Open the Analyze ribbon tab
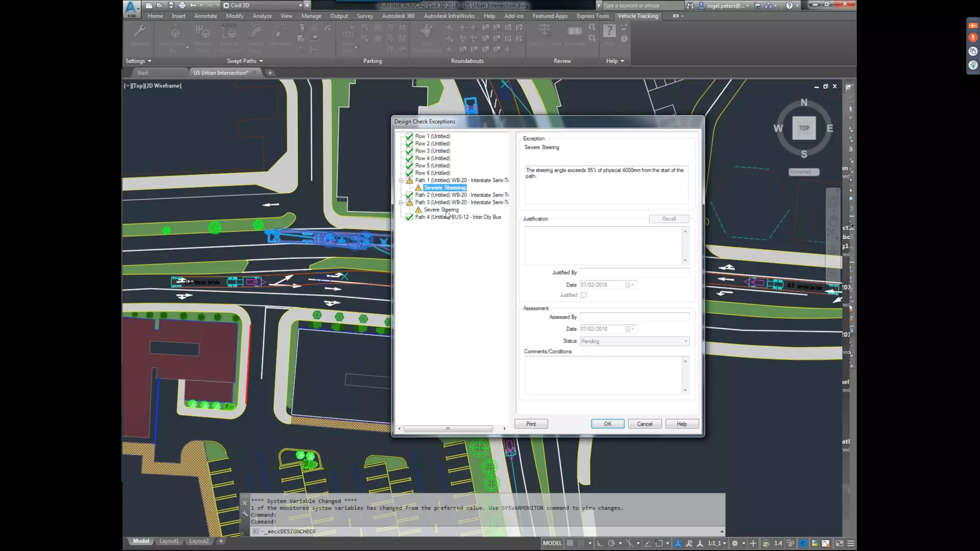This screenshot has width=980, height=551. (x=262, y=16)
